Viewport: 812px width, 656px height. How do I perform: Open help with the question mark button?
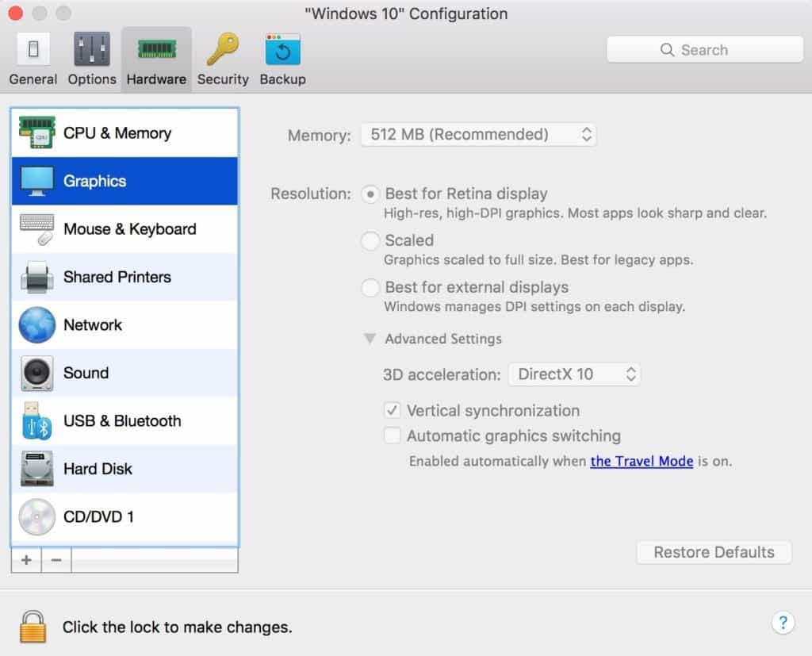point(783,623)
